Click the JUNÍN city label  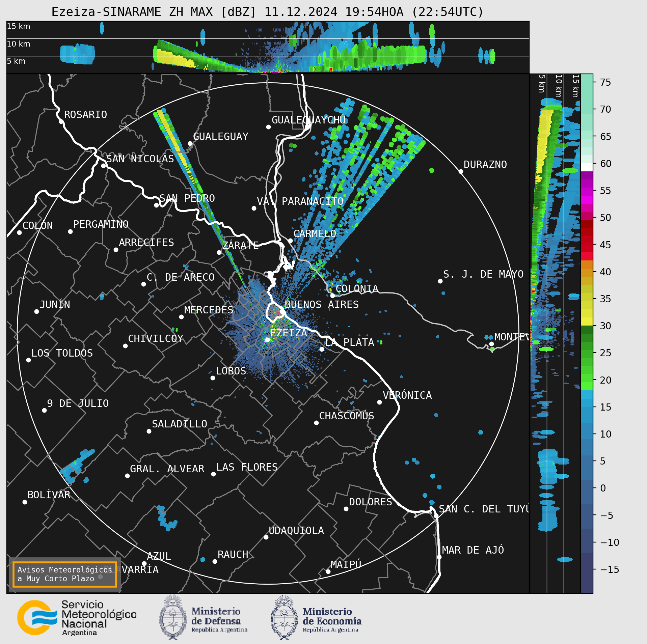pos(55,304)
